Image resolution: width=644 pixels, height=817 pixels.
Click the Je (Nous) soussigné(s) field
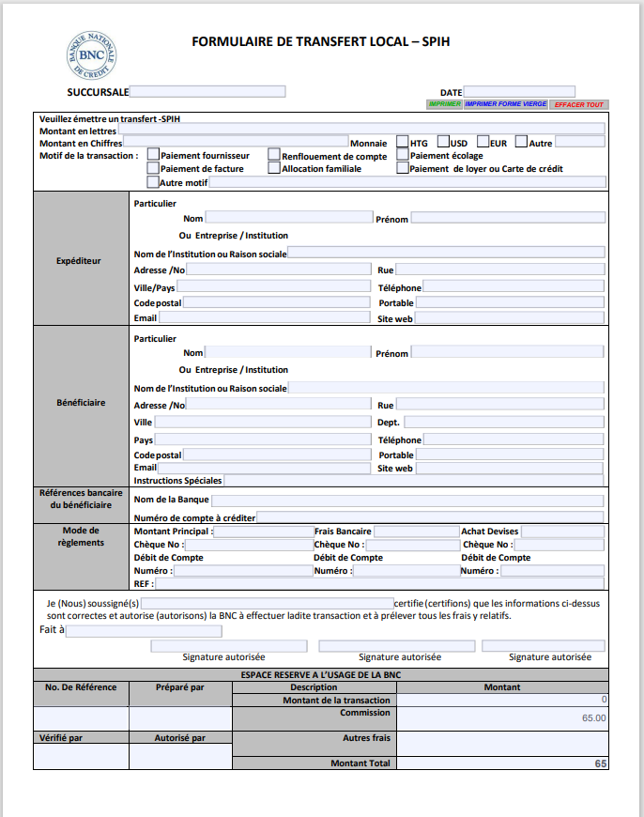(x=268, y=604)
